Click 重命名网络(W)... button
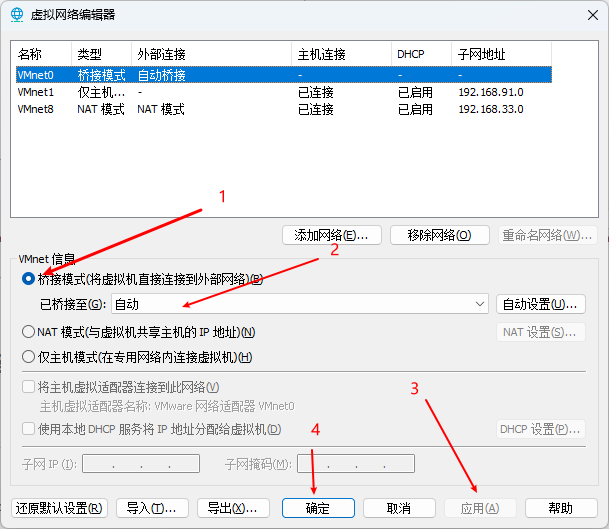Image resolution: width=609 pixels, height=529 pixels. click(547, 235)
